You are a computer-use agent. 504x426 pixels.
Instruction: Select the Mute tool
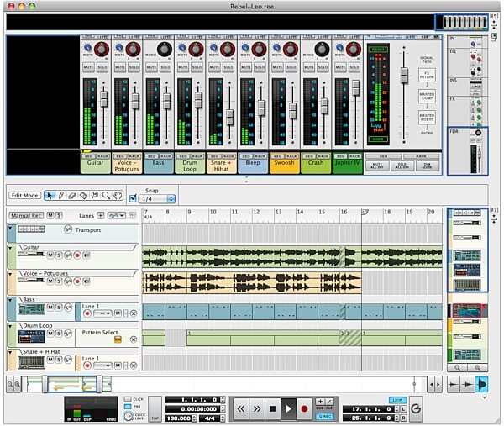coord(95,196)
